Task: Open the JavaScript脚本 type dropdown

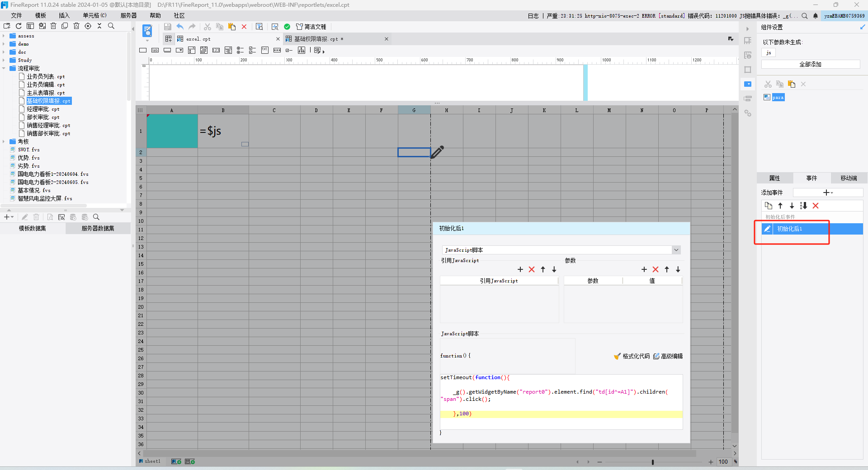Action: (x=561, y=250)
